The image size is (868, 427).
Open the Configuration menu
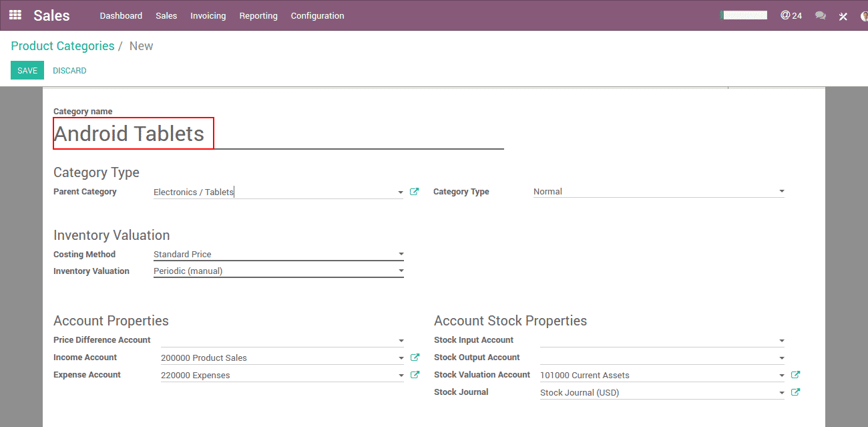tap(317, 15)
